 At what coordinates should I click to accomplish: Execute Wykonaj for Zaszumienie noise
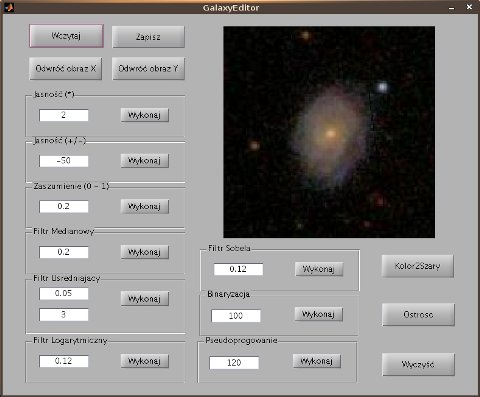click(145, 206)
